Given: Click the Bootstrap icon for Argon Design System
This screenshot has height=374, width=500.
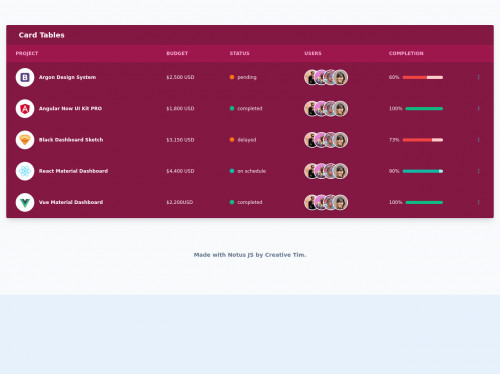Looking at the screenshot, I should coord(25,77).
